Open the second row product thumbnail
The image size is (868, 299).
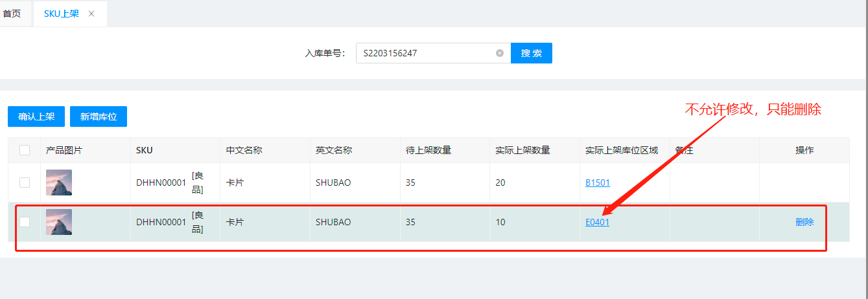tap(59, 222)
